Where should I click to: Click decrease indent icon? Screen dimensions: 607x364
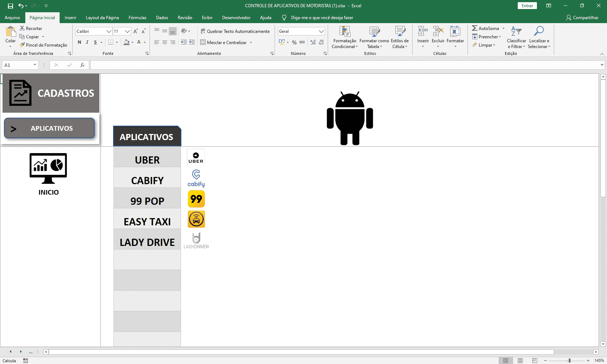pos(184,42)
